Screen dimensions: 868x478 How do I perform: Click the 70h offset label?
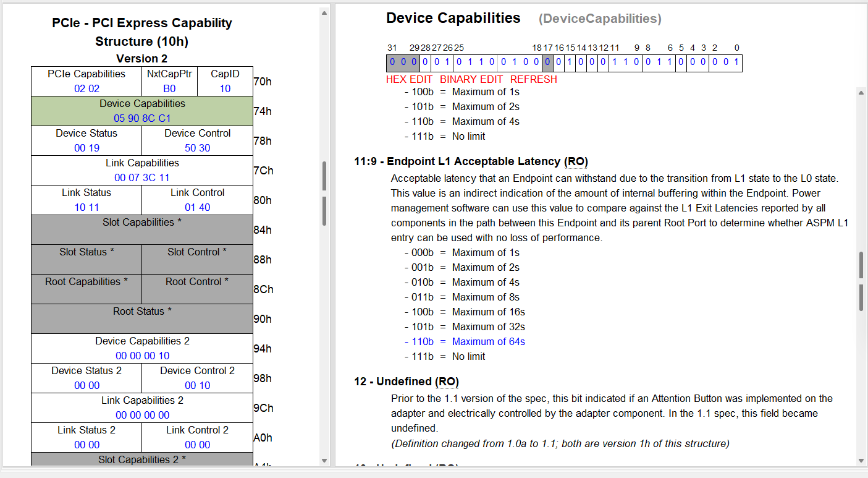point(262,82)
